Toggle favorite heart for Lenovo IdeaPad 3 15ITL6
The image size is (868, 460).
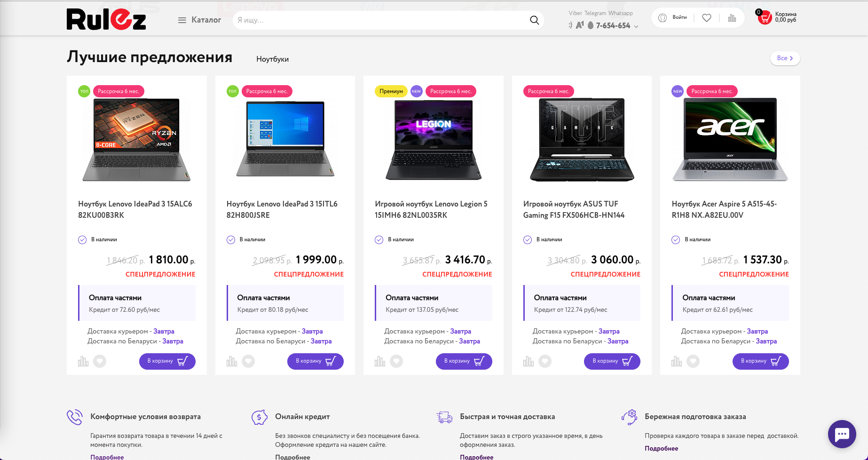click(248, 361)
